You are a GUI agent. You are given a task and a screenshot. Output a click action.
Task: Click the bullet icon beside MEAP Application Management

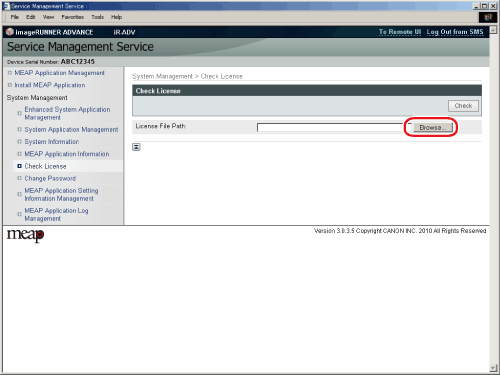click(x=10, y=73)
